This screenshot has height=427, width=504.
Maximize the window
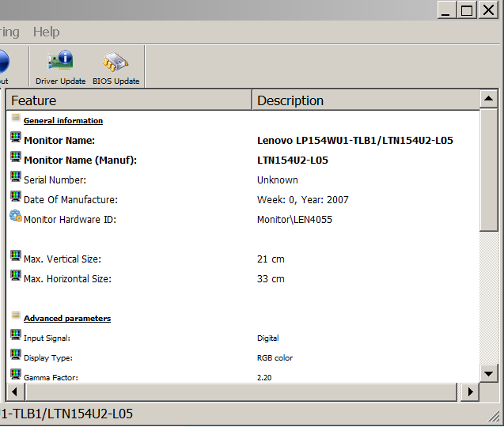click(x=467, y=10)
